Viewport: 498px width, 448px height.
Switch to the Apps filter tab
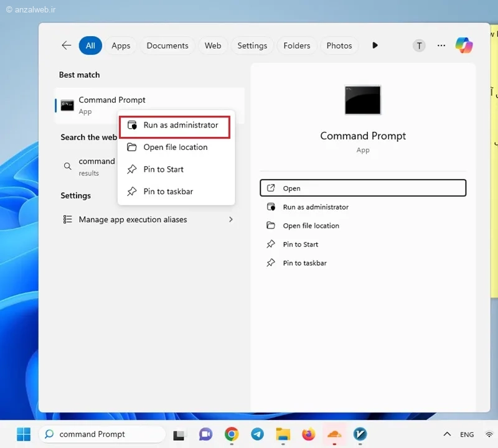[x=121, y=45]
